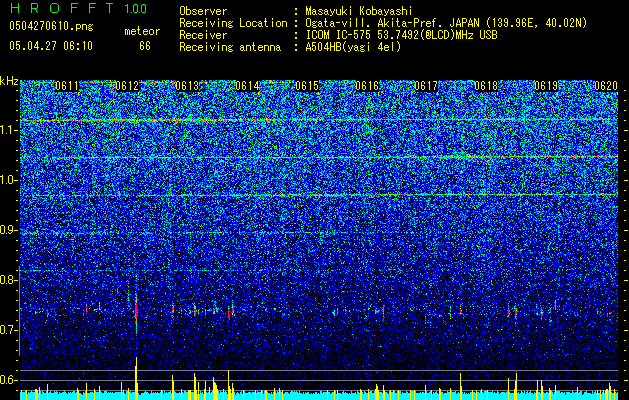The width and height of the screenshot is (629, 400).
Task: Click the antenna value A504HB(yagi 4el)
Action: click(x=353, y=47)
